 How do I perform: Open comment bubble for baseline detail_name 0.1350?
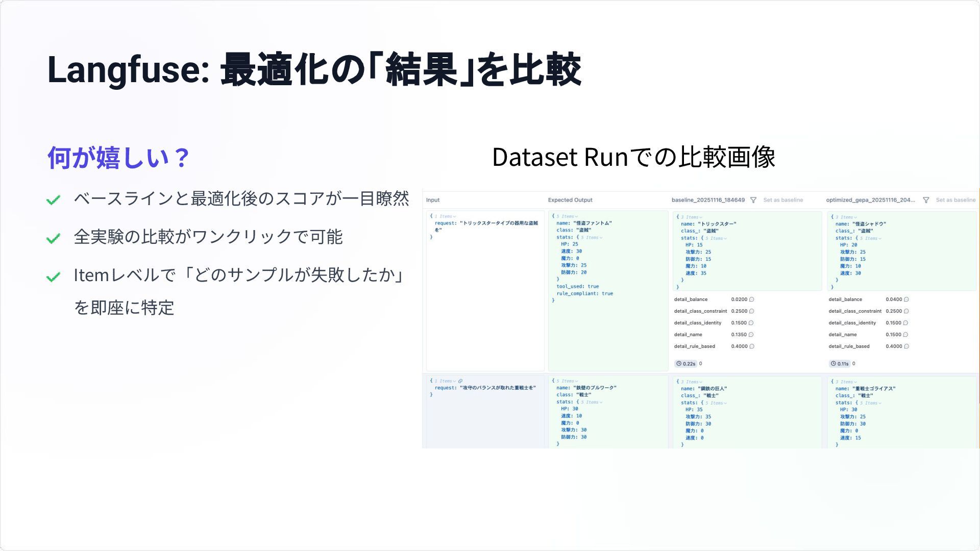(x=751, y=335)
